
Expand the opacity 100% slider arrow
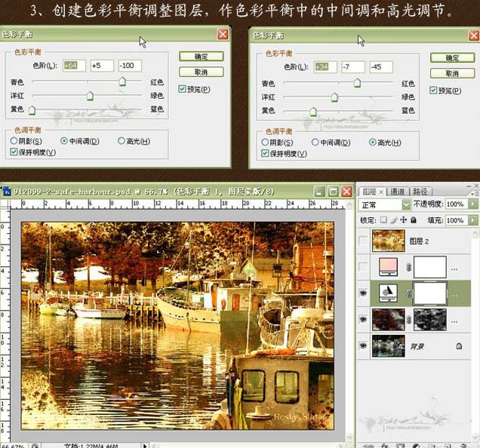[x=473, y=204]
